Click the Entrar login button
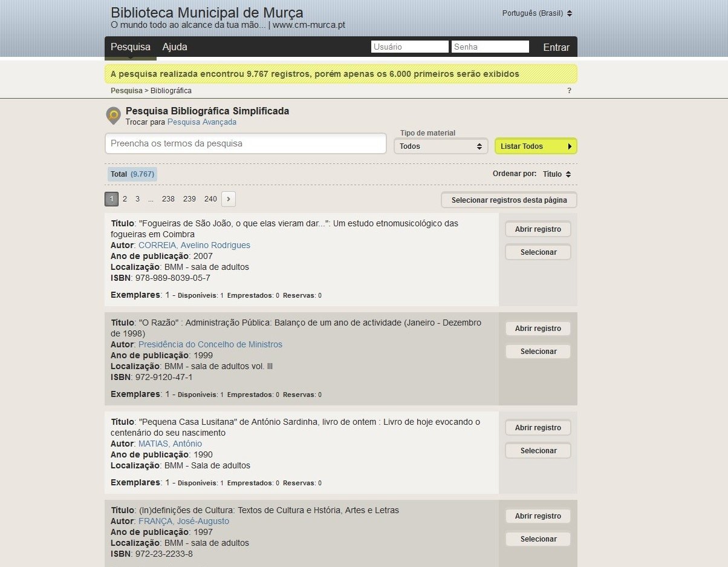The width and height of the screenshot is (728, 567). pos(556,47)
